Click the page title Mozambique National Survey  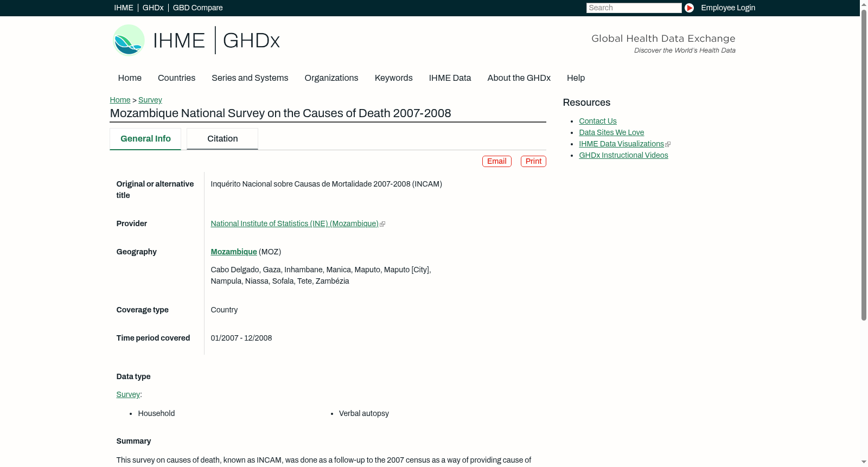point(280,113)
